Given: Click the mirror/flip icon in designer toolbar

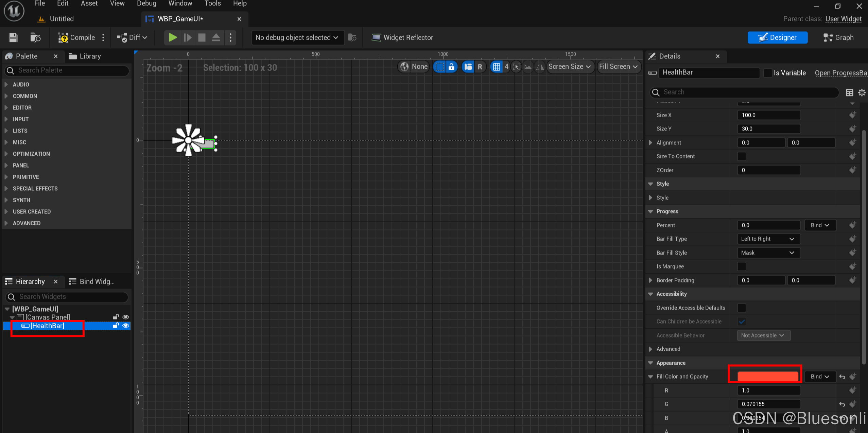Looking at the screenshot, I should click(540, 67).
